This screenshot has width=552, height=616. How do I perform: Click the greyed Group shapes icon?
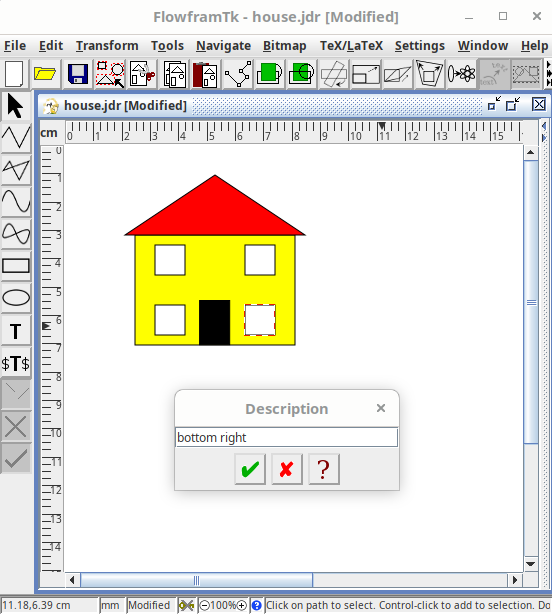526,74
